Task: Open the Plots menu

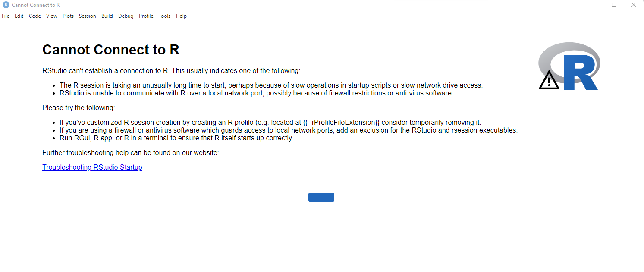Action: tap(68, 16)
